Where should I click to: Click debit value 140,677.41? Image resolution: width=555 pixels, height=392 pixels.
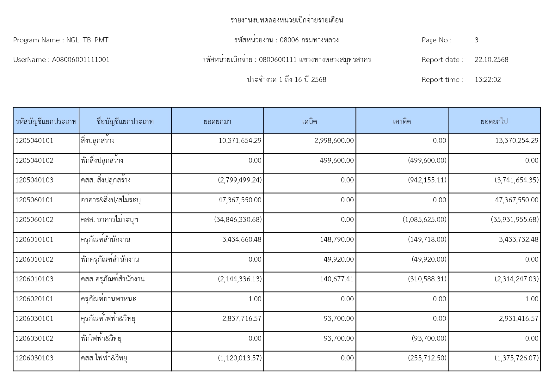point(337,279)
